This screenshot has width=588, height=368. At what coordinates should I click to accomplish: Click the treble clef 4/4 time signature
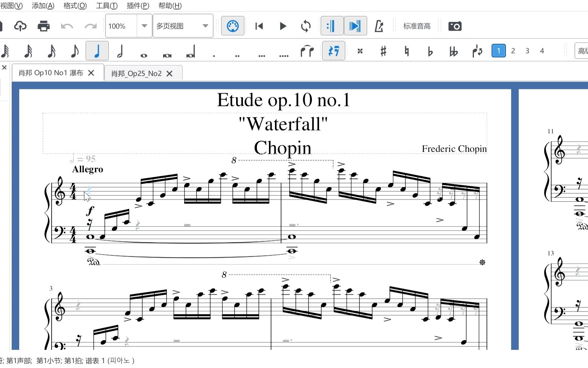click(73, 192)
